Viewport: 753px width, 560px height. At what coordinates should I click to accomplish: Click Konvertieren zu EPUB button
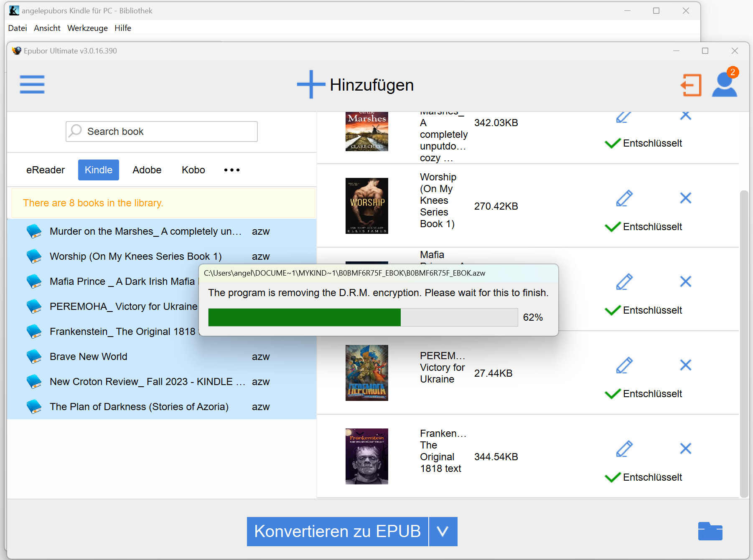click(x=338, y=531)
